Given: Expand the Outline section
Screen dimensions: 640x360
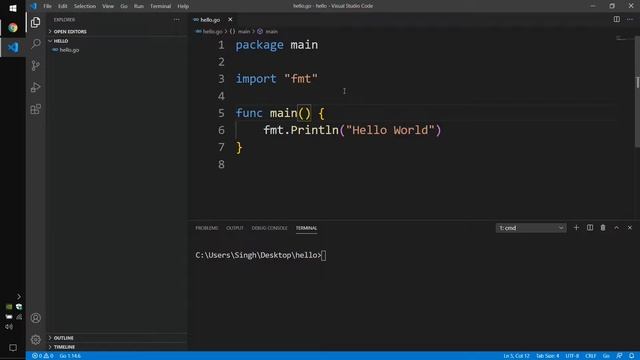Looking at the screenshot, I should (64, 338).
